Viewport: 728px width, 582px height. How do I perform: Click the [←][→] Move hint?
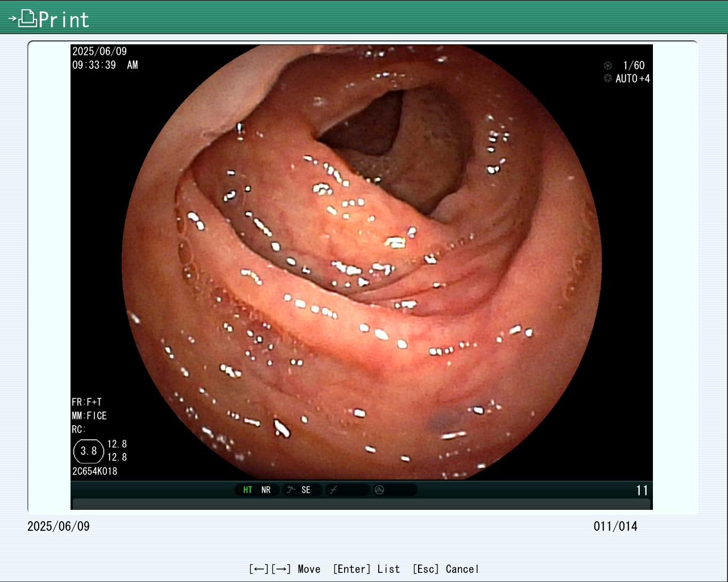click(284, 569)
